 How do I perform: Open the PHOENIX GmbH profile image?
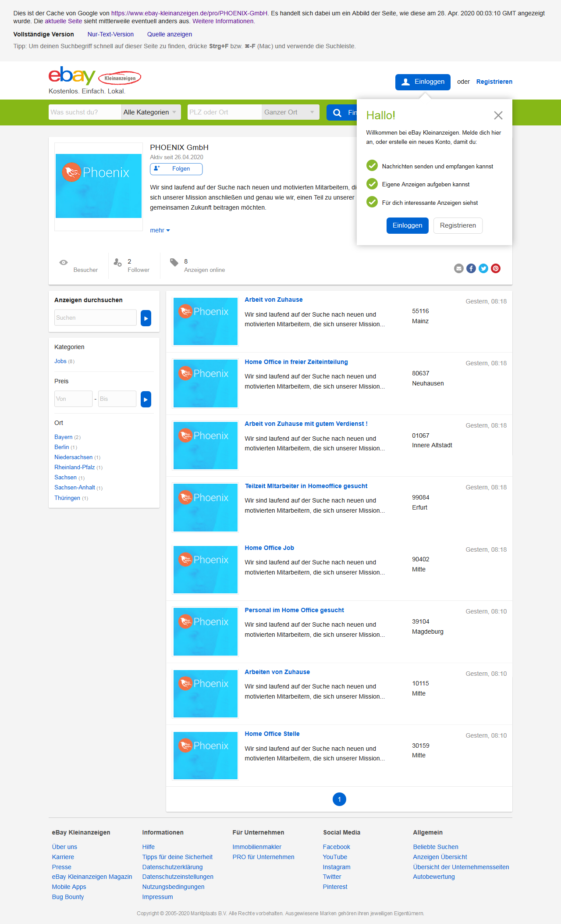99,186
